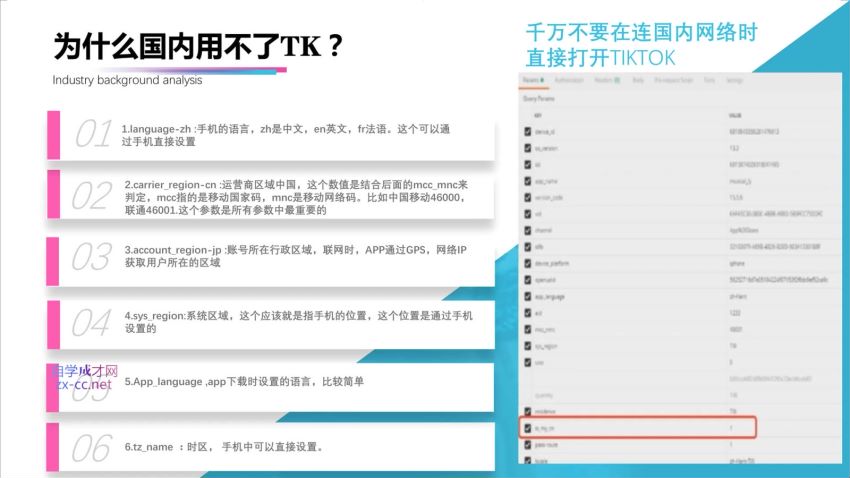This screenshot has height=478, width=850.
Task: Click the subtitle Industry background analysis
Action: pos(127,80)
